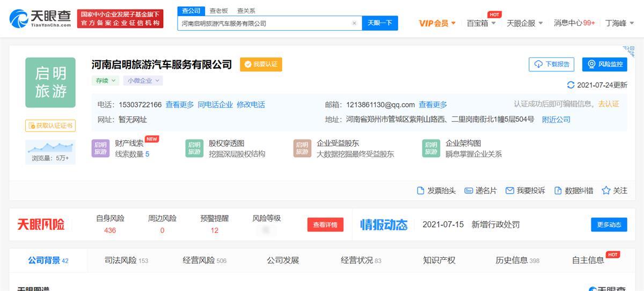Switch to the 查老板 search tab
644x291 pixels.
pyautogui.click(x=218, y=10)
